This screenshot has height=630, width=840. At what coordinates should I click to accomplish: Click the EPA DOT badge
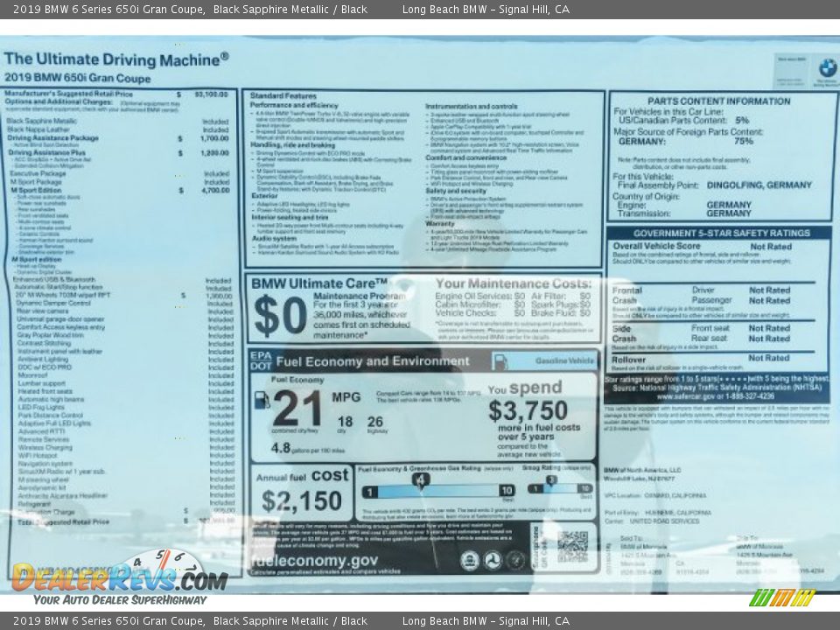(261, 360)
